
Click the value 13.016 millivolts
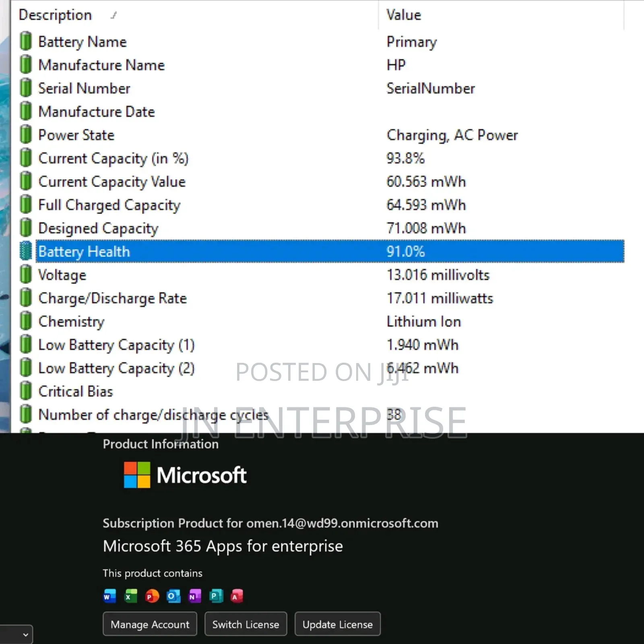click(x=438, y=275)
